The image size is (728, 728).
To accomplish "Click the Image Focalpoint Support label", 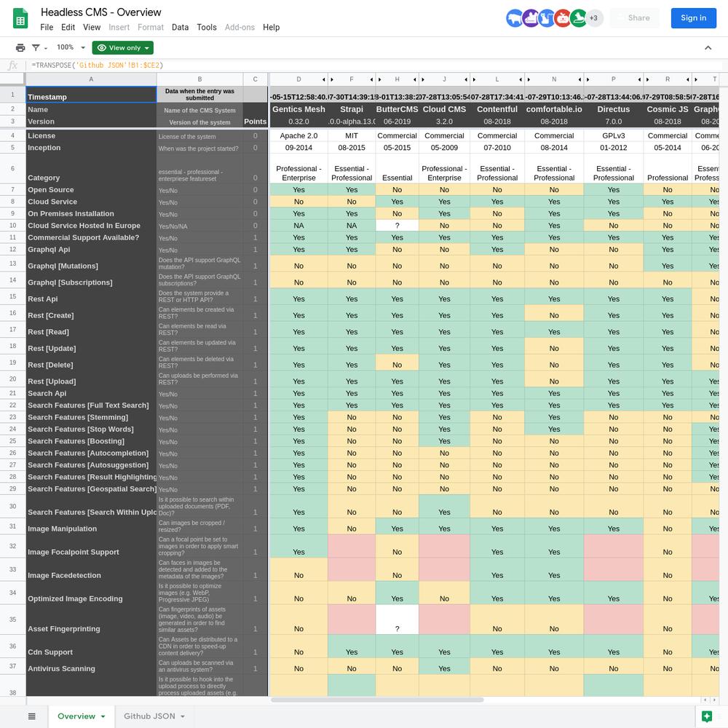I will (x=74, y=552).
